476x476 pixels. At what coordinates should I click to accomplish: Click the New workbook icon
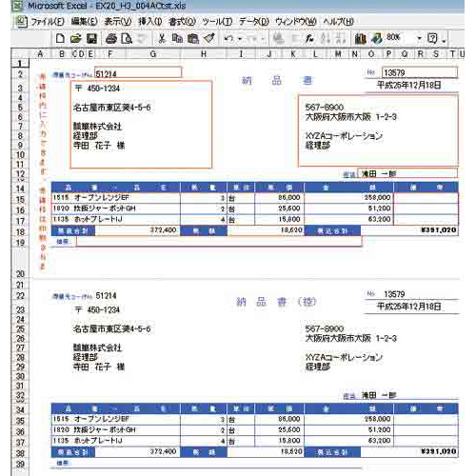[x=60, y=39]
